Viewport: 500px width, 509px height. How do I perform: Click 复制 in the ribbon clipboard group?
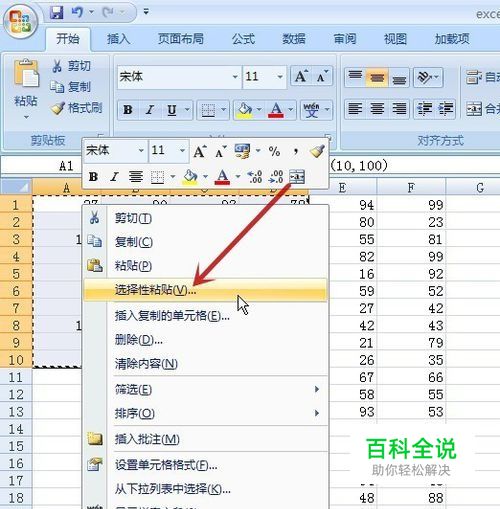pyautogui.click(x=71, y=87)
